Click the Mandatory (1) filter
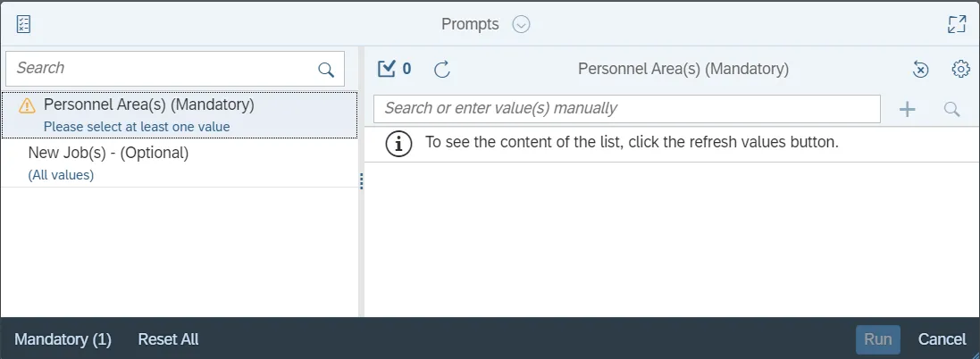The height and width of the screenshot is (359, 980). pyautogui.click(x=63, y=339)
